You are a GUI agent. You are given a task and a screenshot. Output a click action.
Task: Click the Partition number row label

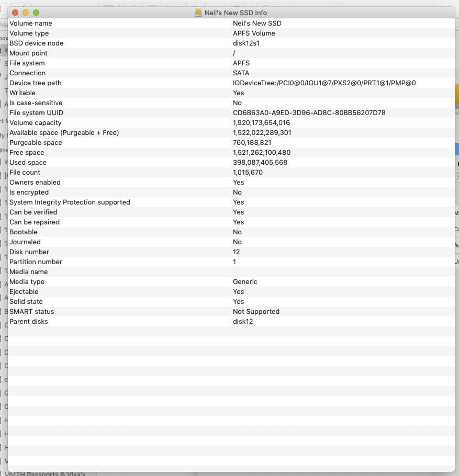tap(36, 262)
